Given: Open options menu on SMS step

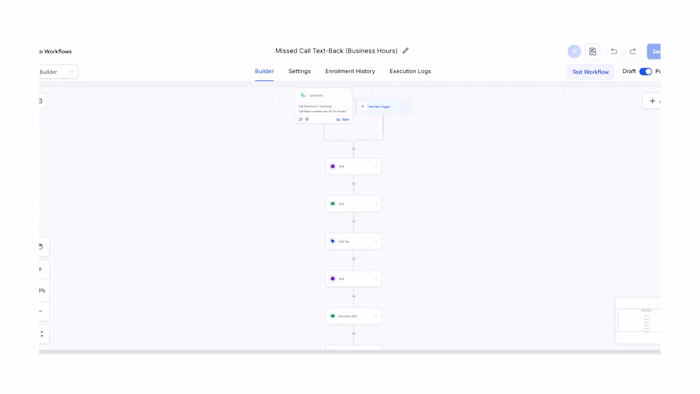Looking at the screenshot, I should tap(375, 204).
